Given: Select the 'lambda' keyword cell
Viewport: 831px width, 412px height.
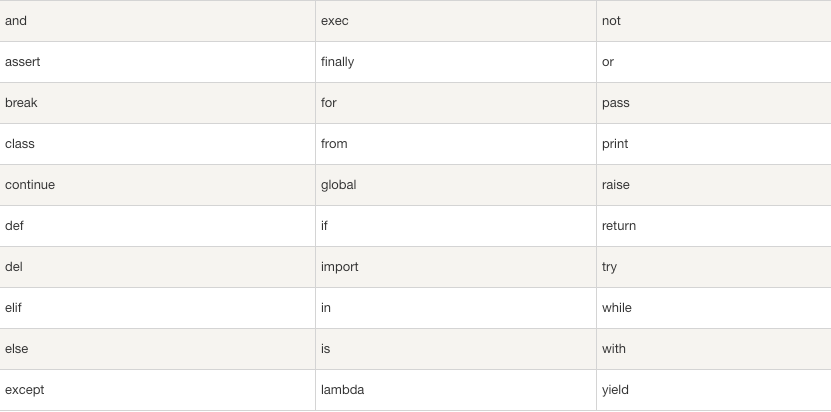Looking at the screenshot, I should click(x=343, y=390).
